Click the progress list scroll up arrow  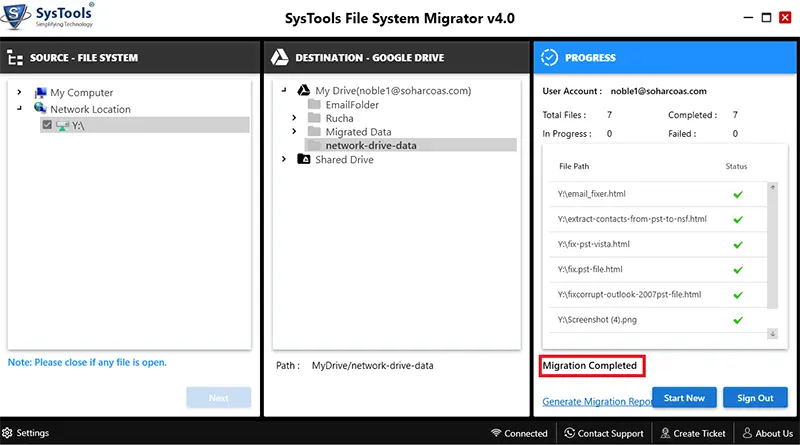pyautogui.click(x=772, y=188)
